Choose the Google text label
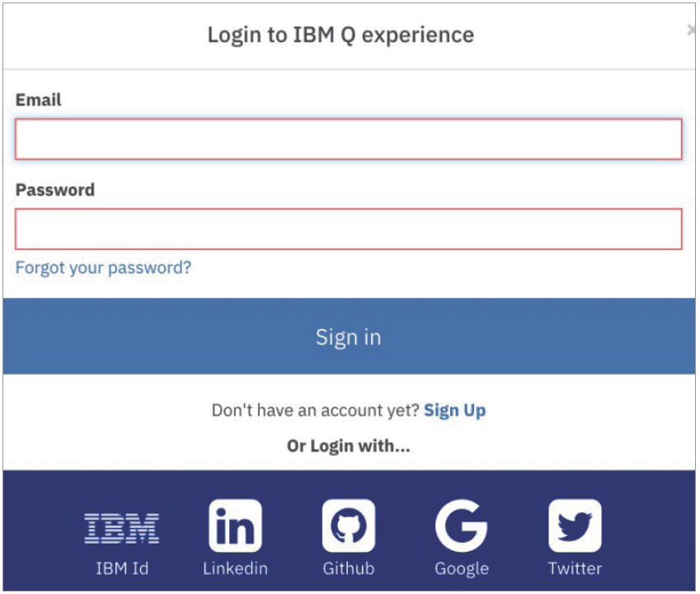Viewport: 700px width, 594px height. 462,569
